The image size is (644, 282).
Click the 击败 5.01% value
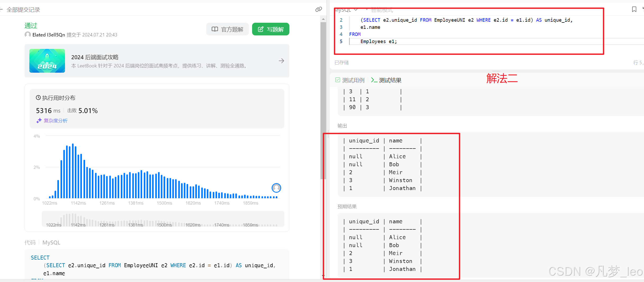[x=82, y=110]
